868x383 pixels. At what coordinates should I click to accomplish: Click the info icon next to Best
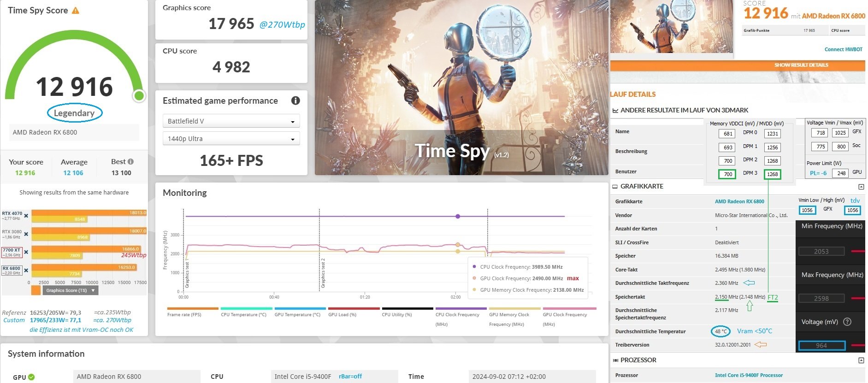[x=130, y=162]
